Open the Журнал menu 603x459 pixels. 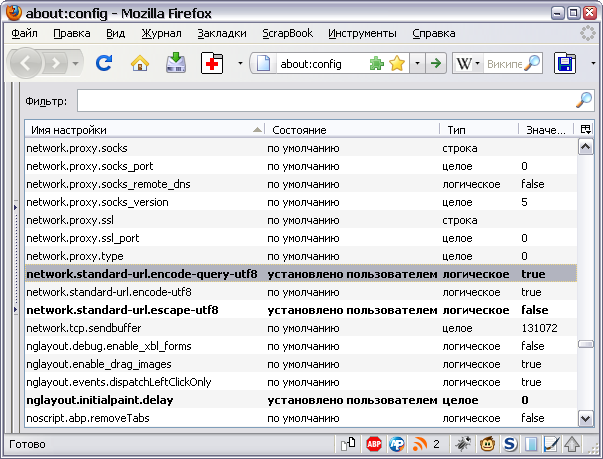[162, 33]
